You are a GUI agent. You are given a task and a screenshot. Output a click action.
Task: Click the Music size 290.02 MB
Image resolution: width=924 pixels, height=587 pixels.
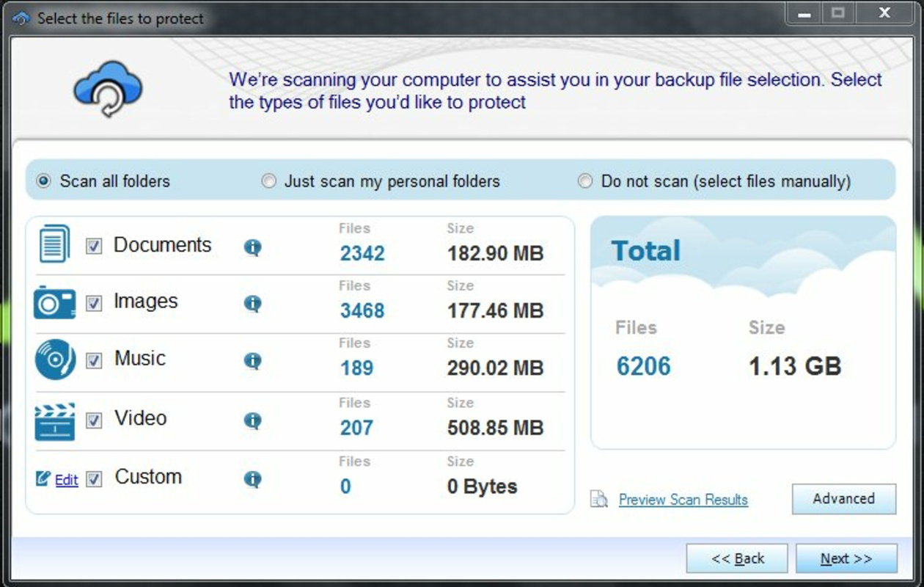(496, 368)
